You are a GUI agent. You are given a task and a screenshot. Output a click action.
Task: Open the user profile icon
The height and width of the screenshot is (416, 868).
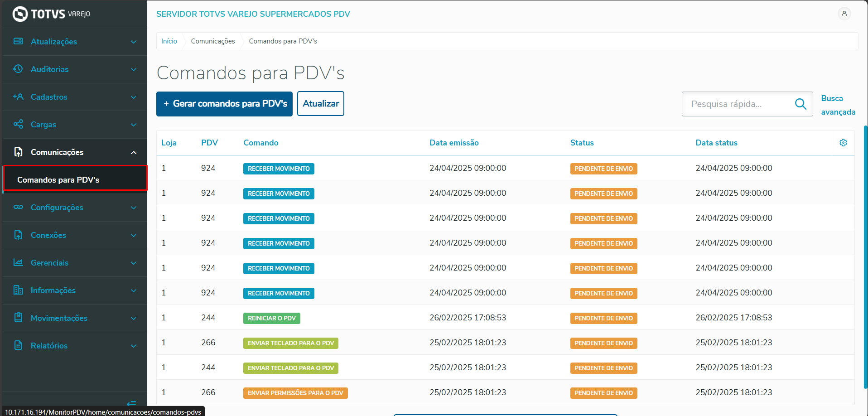(844, 14)
